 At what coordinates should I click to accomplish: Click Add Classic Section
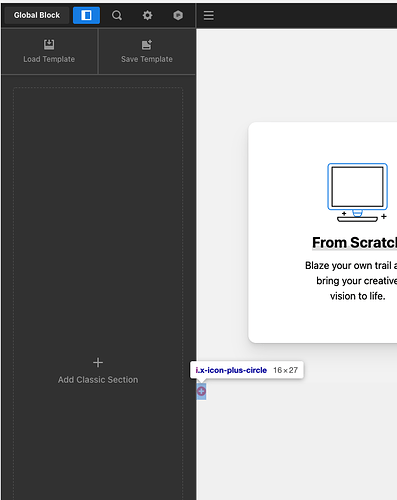coord(98,380)
